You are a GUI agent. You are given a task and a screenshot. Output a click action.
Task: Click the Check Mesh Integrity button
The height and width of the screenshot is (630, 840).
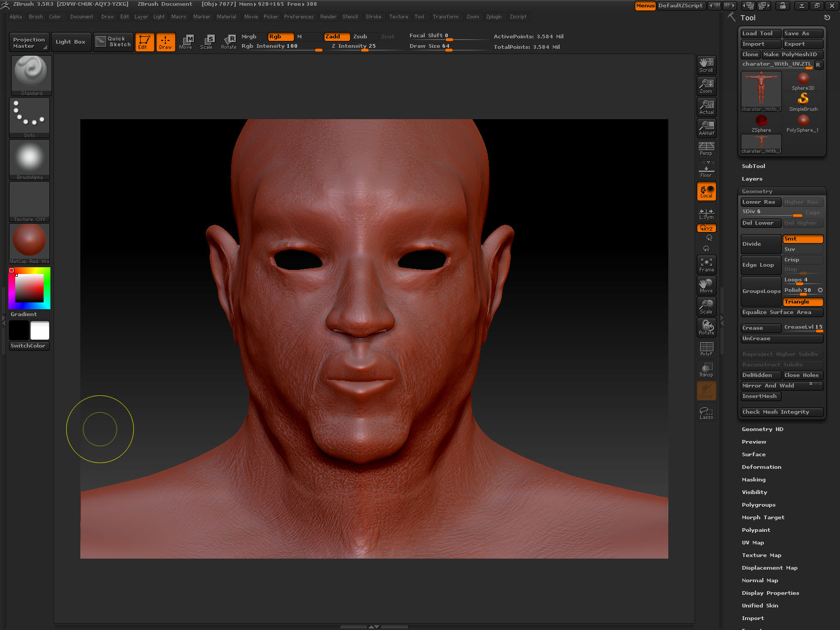[x=782, y=412]
